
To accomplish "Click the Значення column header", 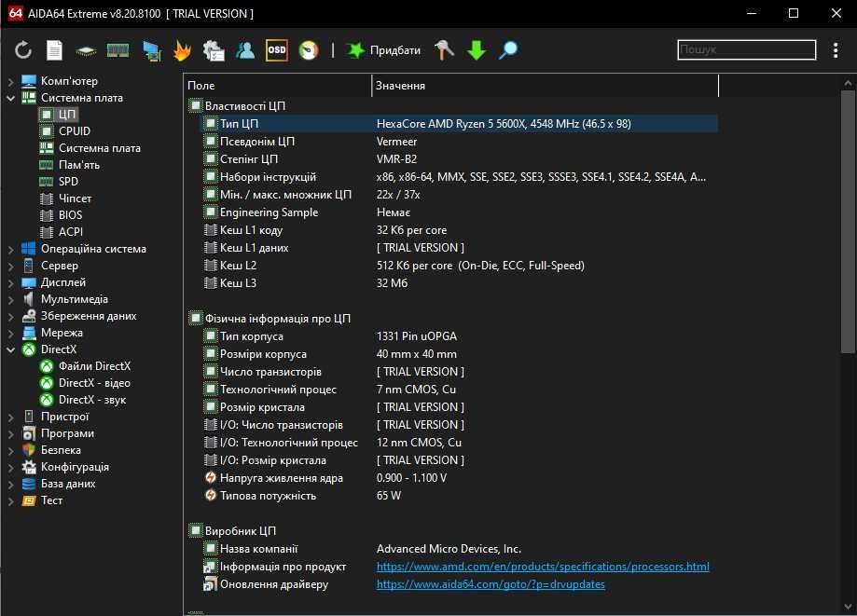I will (x=545, y=86).
